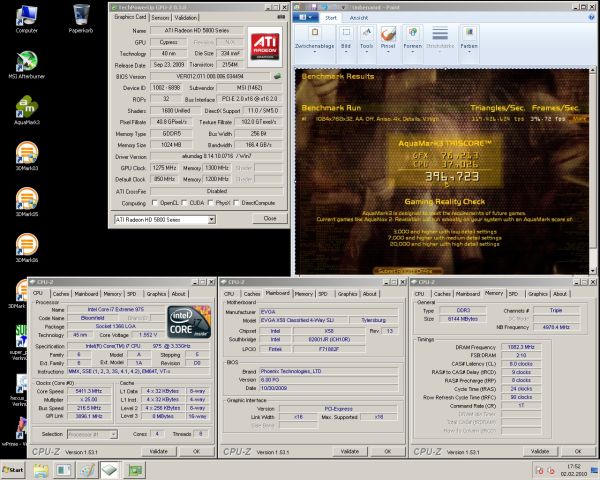Open SPD tab in left CPU-Z window
Image resolution: width=600 pixels, height=480 pixels.
tap(132, 294)
